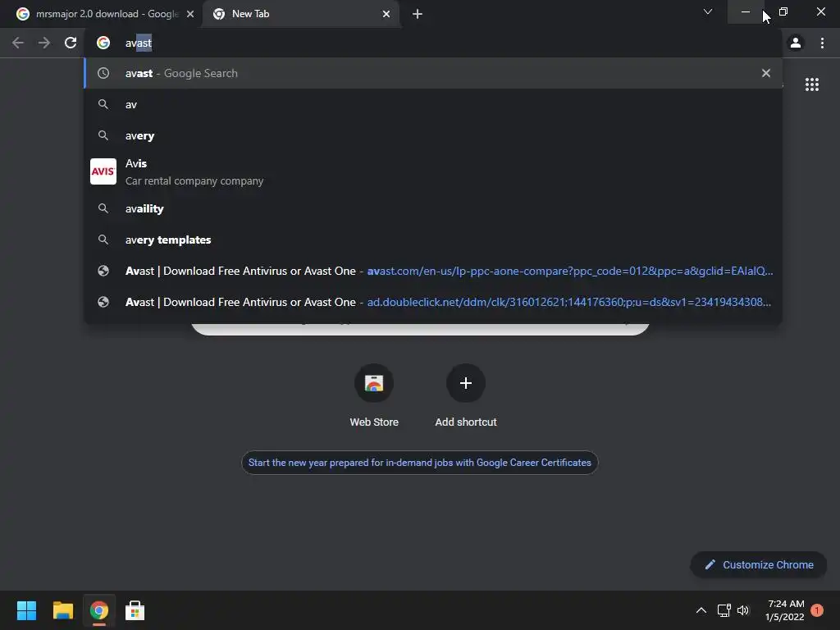Image resolution: width=840 pixels, height=630 pixels.
Task: Close the mrsmajor 2.0 download tab
Action: pyautogui.click(x=190, y=14)
